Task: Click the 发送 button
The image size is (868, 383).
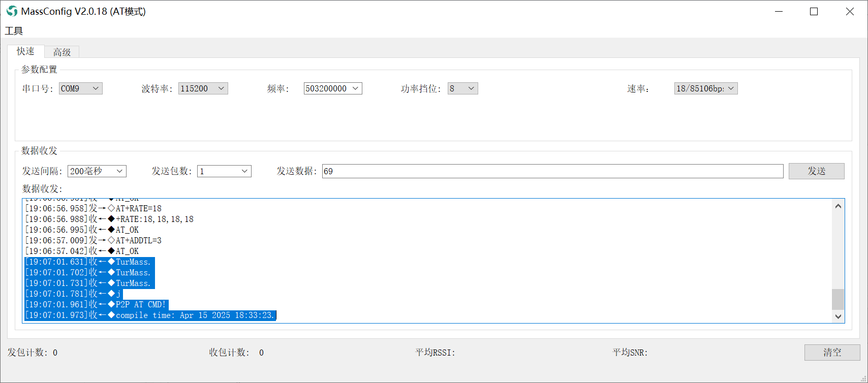Action: pyautogui.click(x=817, y=171)
